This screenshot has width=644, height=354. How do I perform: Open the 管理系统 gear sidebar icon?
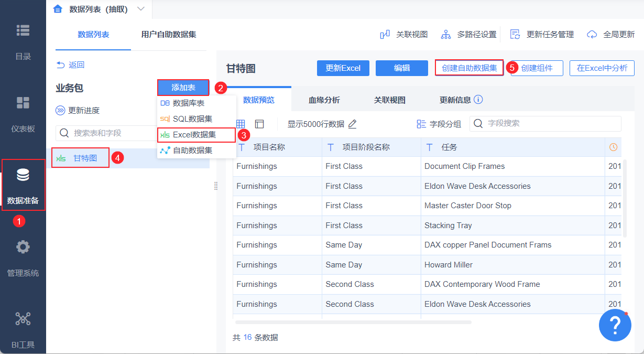pos(23,247)
